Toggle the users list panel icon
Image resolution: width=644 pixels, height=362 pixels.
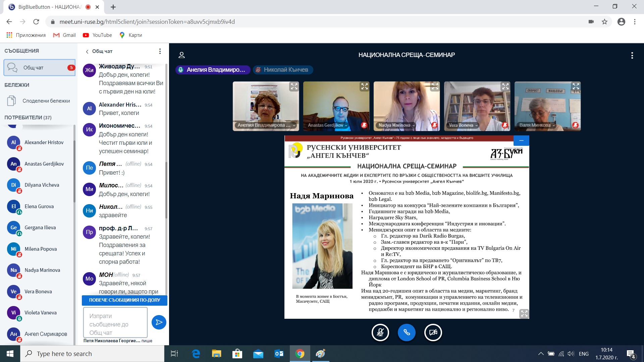[181, 55]
